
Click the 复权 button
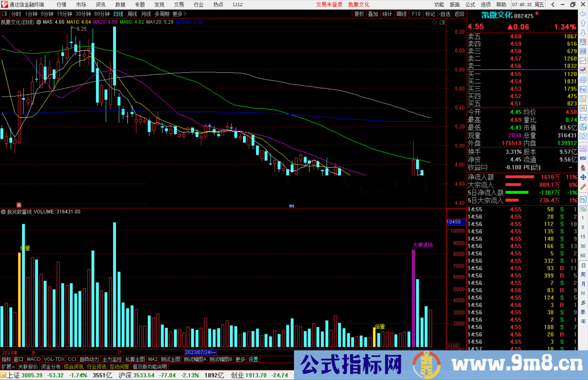359,14
